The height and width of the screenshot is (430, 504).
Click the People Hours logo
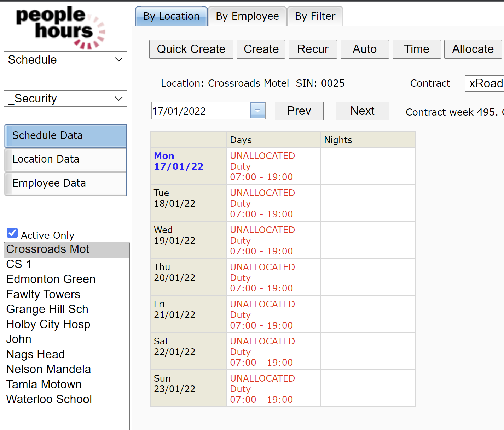pyautogui.click(x=60, y=28)
